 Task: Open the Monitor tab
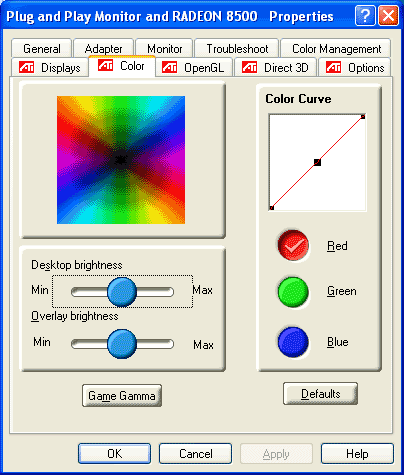[x=164, y=49]
